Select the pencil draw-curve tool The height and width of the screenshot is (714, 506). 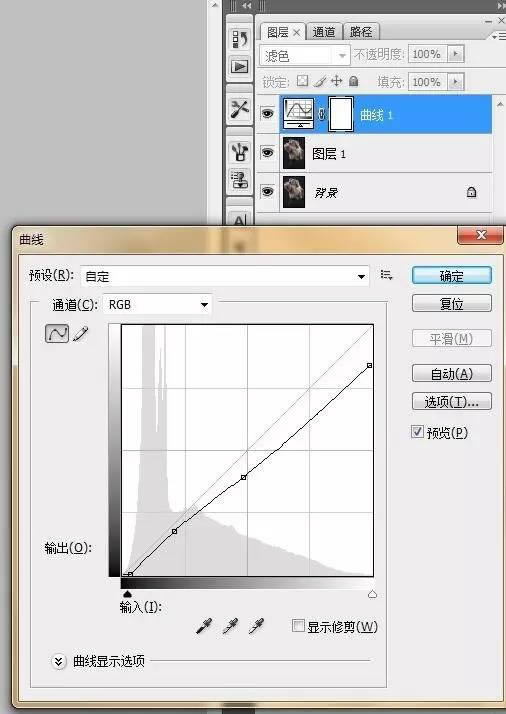point(81,334)
